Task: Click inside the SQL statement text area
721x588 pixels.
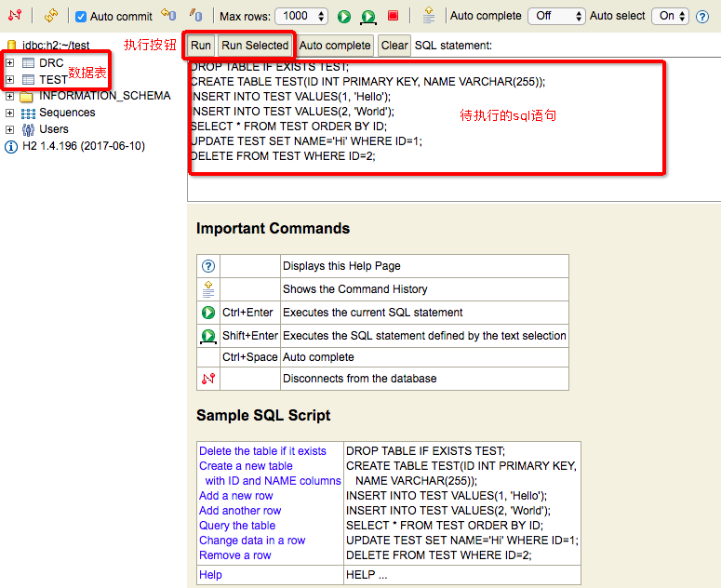Action: tap(454, 129)
